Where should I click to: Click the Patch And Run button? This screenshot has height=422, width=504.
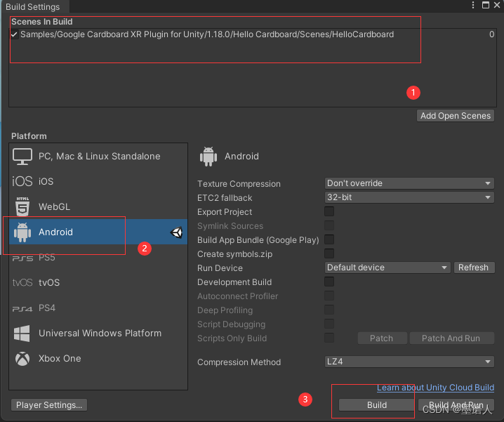coord(451,338)
